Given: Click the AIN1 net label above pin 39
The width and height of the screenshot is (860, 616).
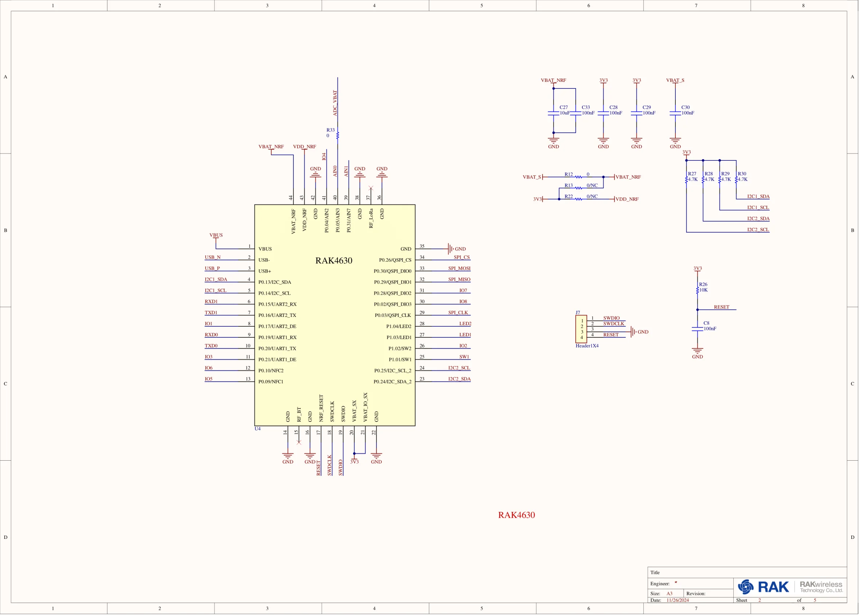Looking at the screenshot, I should [x=346, y=171].
